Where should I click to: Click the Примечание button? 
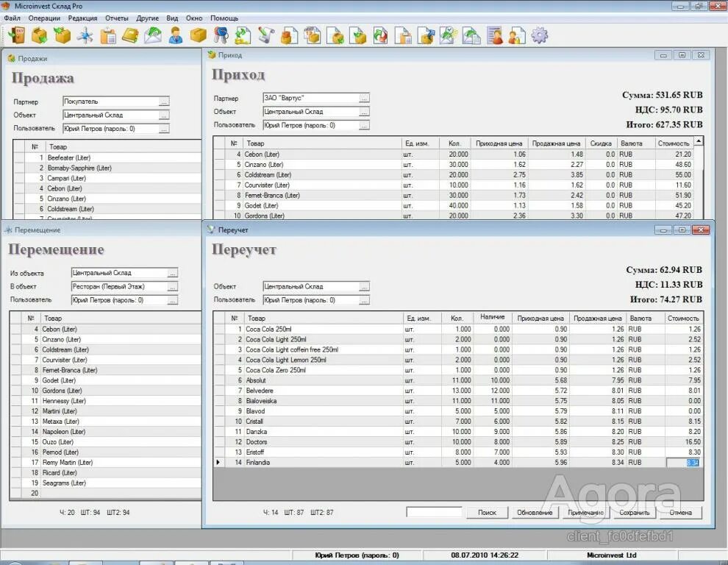585,513
